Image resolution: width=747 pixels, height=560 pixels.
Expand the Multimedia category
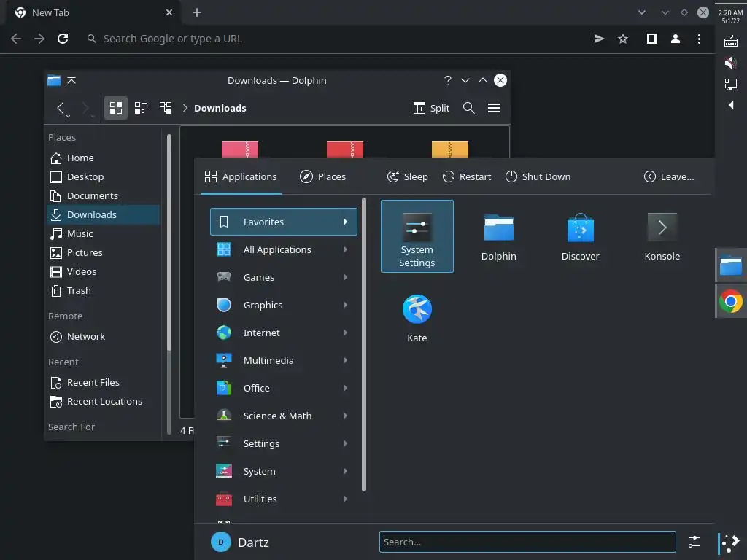[284, 360]
